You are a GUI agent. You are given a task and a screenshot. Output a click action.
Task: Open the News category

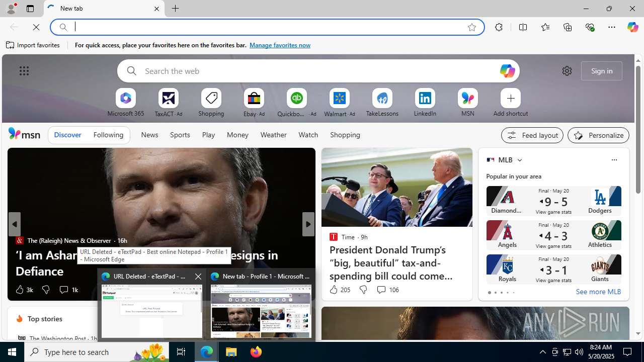pyautogui.click(x=149, y=135)
